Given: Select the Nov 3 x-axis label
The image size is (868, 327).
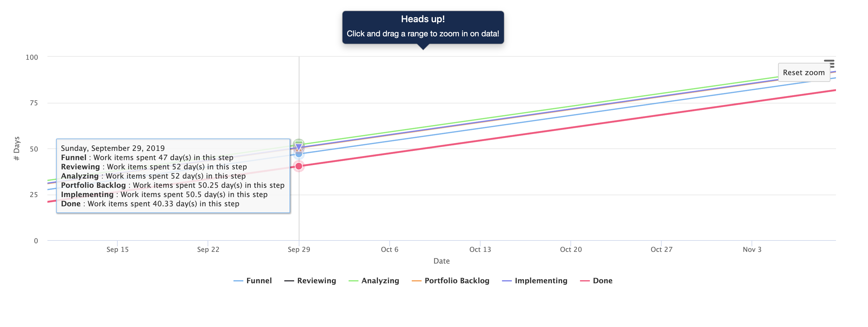Looking at the screenshot, I should 752,249.
